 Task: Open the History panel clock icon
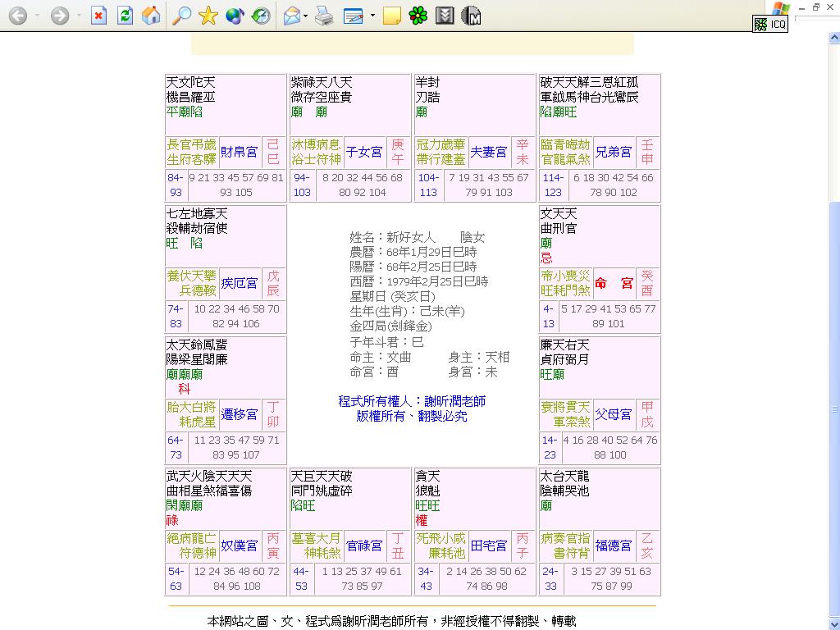259,15
